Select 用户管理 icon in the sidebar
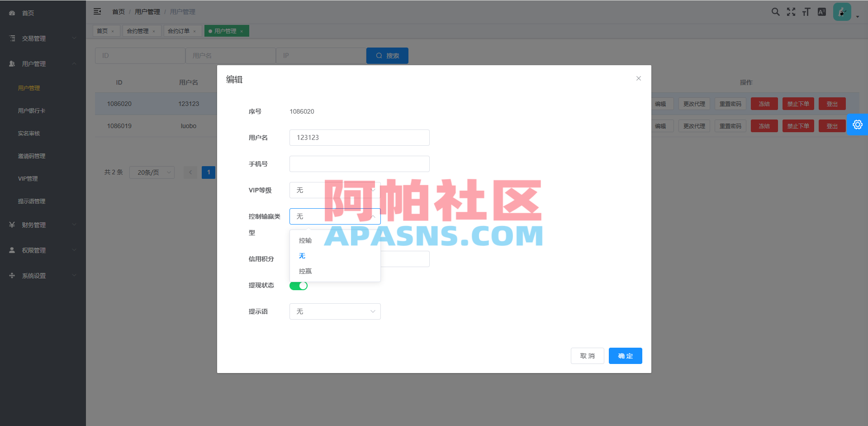 [12, 63]
